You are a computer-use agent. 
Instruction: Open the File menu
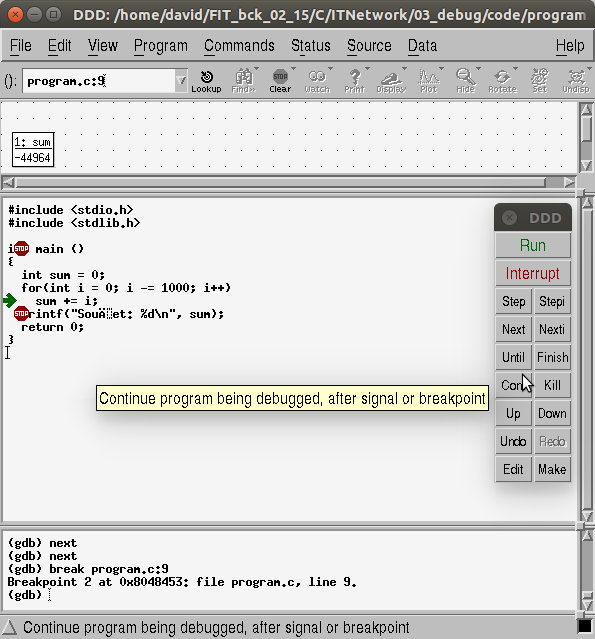pyautogui.click(x=20, y=46)
